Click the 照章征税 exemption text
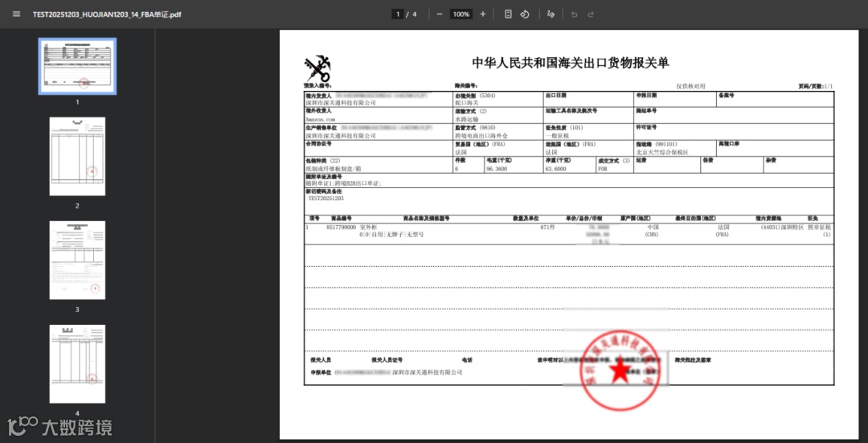The image size is (868, 443). [819, 228]
